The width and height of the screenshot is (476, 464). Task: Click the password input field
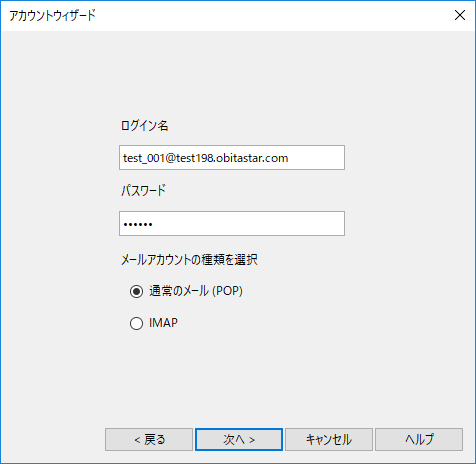(x=232, y=224)
